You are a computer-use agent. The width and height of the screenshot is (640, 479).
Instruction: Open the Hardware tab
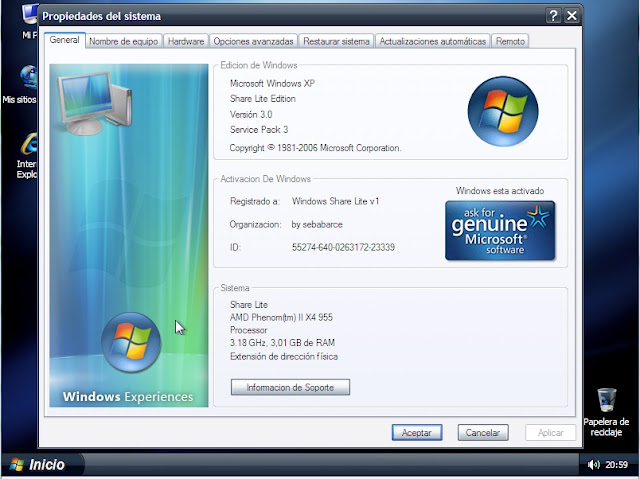tap(186, 41)
